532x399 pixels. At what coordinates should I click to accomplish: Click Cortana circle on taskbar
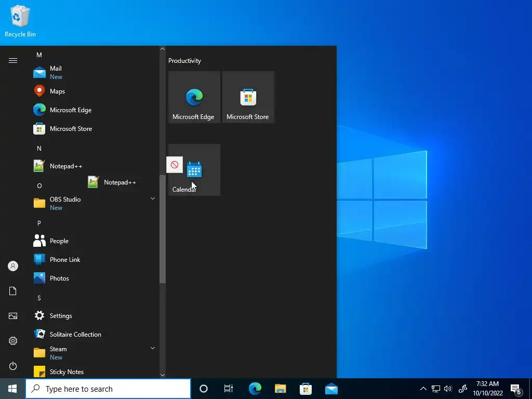point(204,389)
